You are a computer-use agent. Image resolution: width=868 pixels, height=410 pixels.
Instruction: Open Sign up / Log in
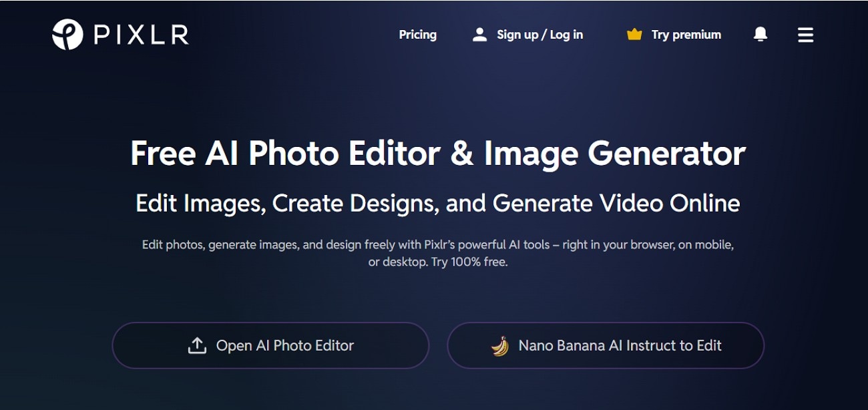[x=539, y=35]
